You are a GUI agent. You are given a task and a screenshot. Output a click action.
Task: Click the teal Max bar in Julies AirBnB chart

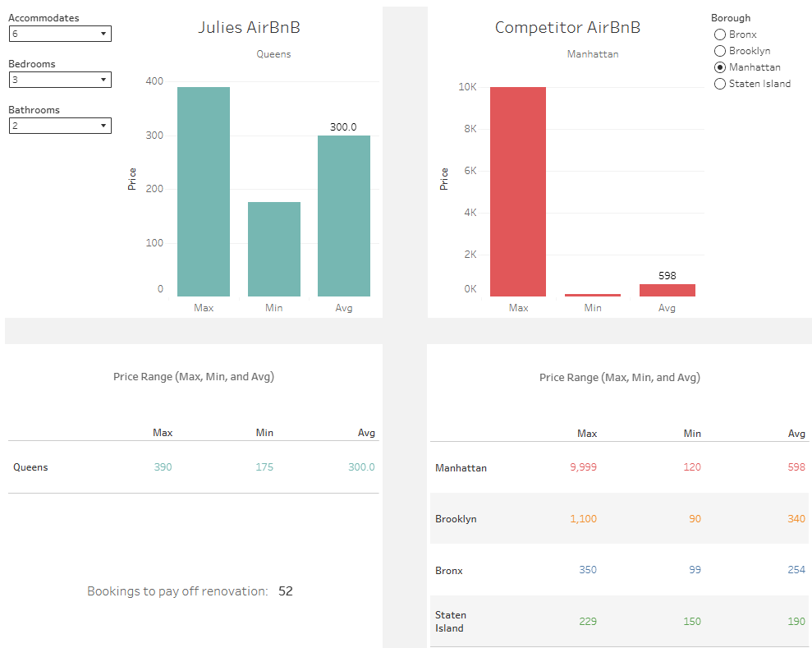[204, 191]
